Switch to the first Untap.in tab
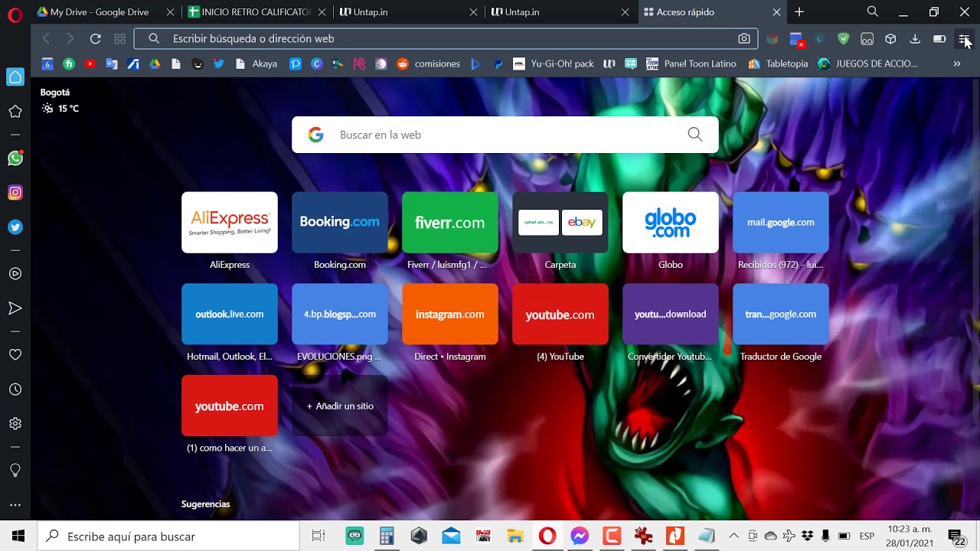The height and width of the screenshot is (551, 980). click(410, 12)
